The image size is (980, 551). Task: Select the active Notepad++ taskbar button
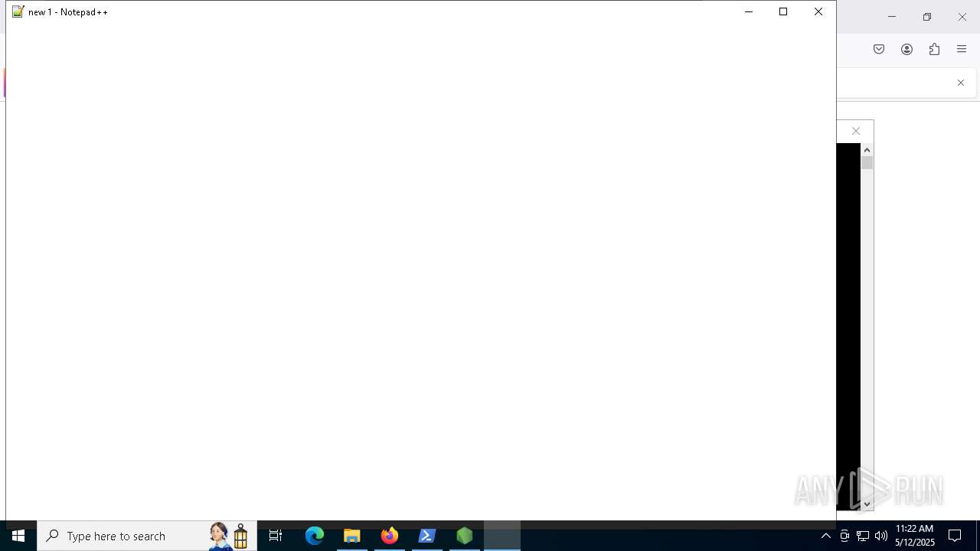pyautogui.click(x=502, y=536)
